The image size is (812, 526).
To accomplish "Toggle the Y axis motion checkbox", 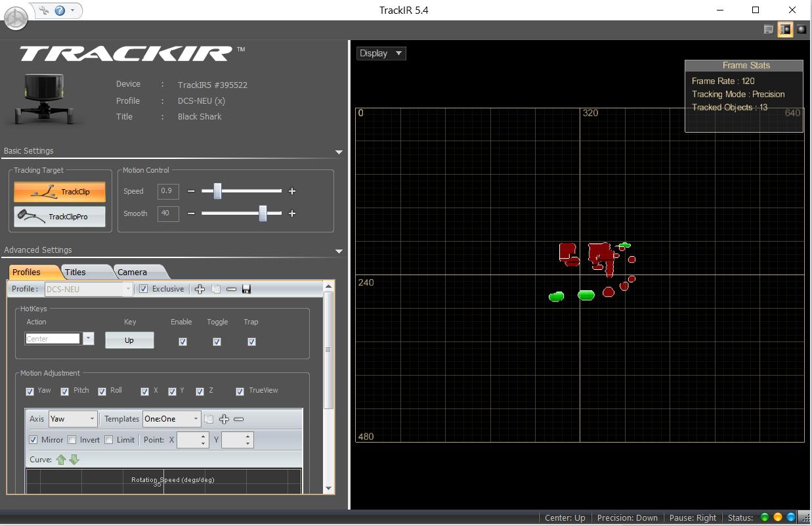I will click(x=172, y=391).
